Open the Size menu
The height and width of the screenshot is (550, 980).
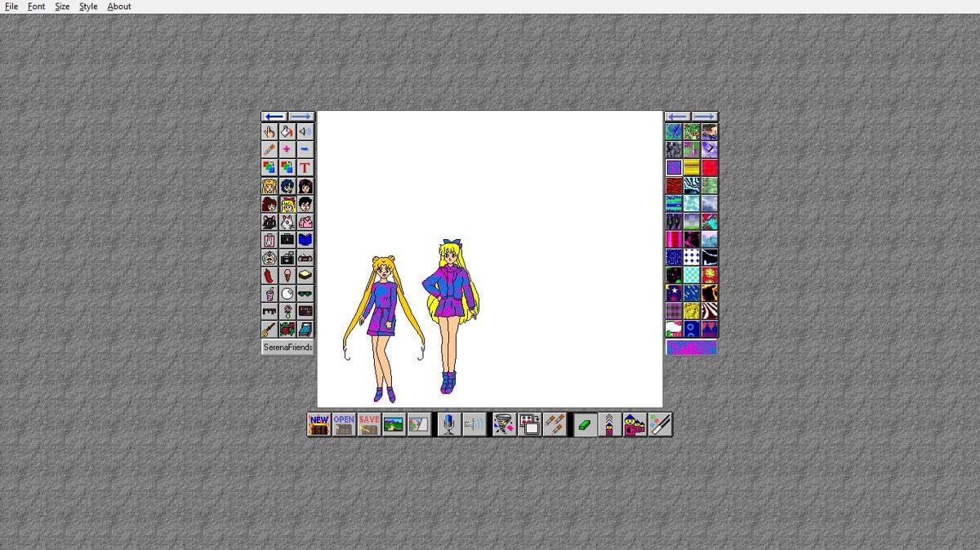[x=62, y=7]
